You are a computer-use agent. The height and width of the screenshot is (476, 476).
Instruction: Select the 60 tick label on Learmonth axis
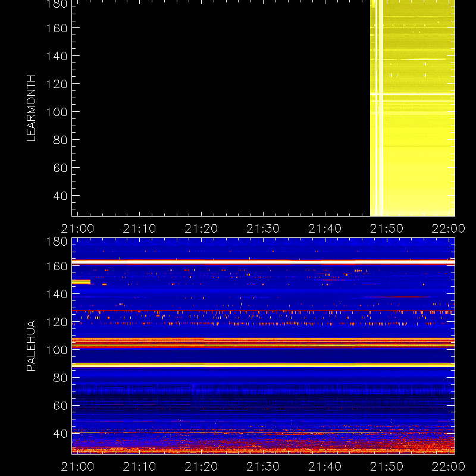pyautogui.click(x=60, y=168)
